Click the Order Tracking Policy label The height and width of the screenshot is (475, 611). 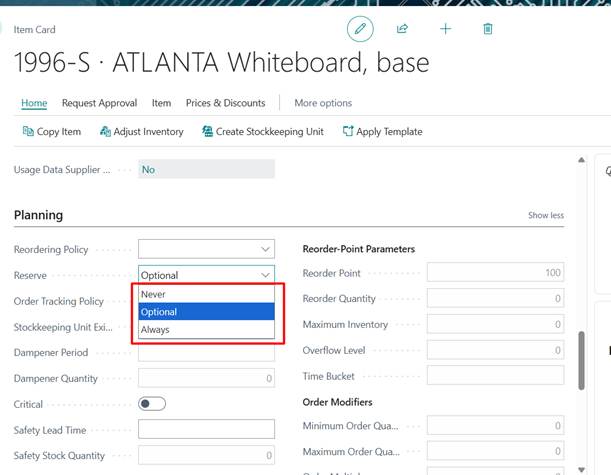click(58, 301)
